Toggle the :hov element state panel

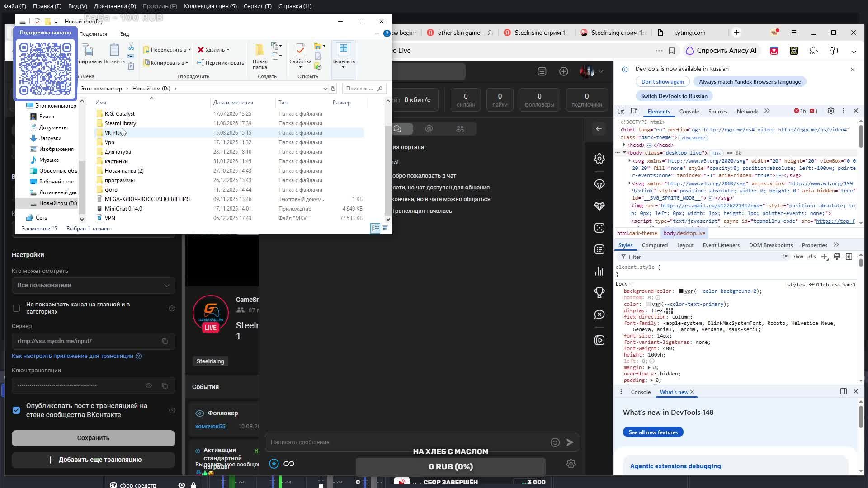coord(799,257)
